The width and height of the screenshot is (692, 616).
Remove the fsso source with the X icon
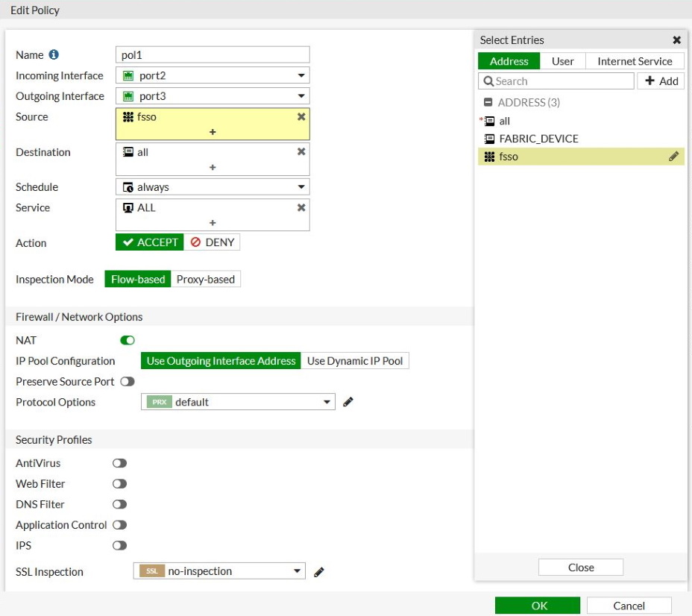(301, 116)
